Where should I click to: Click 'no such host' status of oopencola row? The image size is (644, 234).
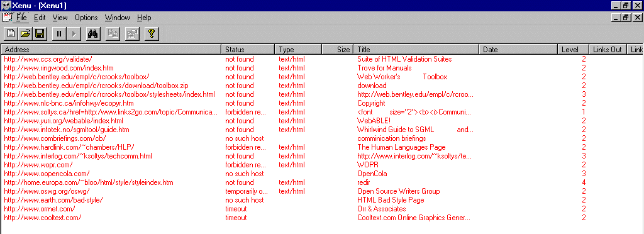(245, 174)
